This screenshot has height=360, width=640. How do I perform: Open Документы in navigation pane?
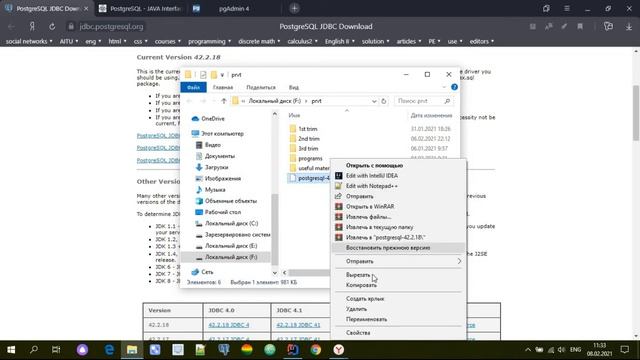(x=220, y=156)
